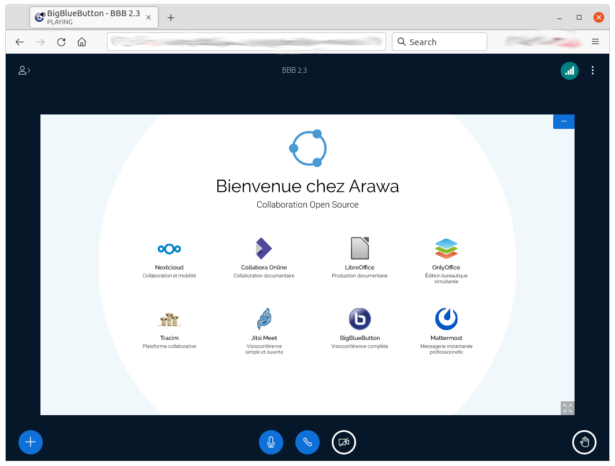Screen dimensions: 615x466
Task: Click the LibreOffice document icon
Action: coord(360,248)
